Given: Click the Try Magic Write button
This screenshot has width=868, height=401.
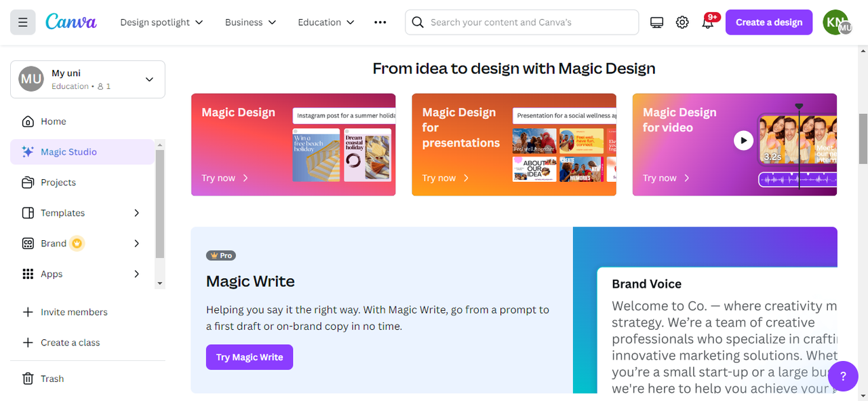Looking at the screenshot, I should tap(250, 357).
